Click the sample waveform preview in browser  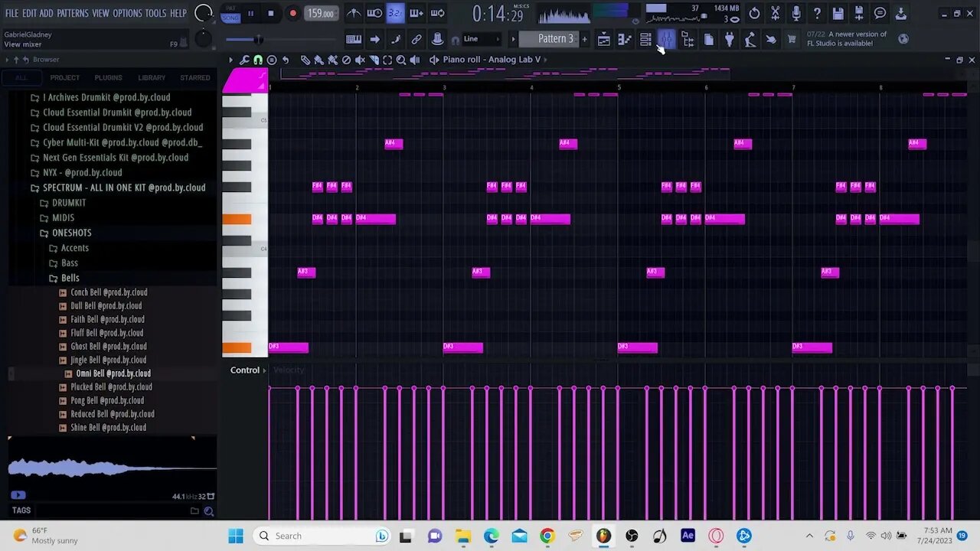point(112,468)
